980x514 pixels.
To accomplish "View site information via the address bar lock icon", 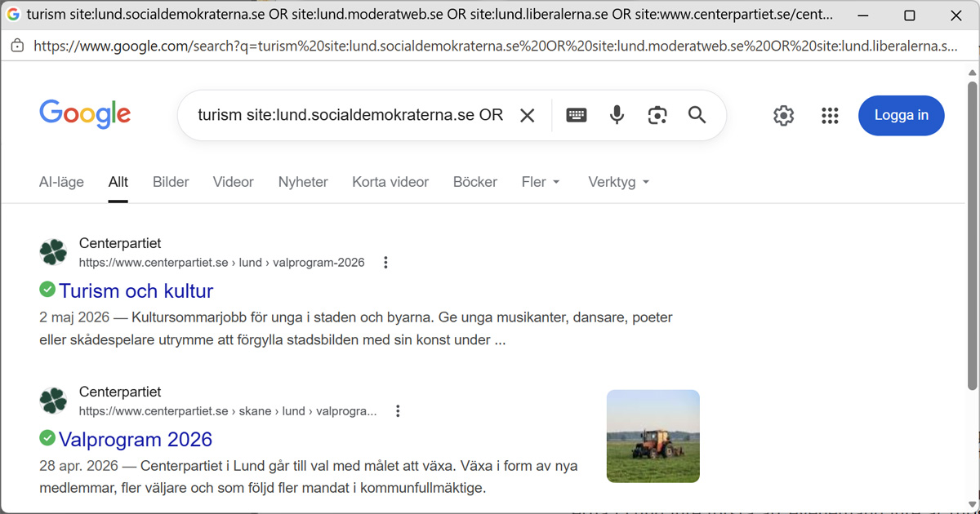I will point(17,46).
